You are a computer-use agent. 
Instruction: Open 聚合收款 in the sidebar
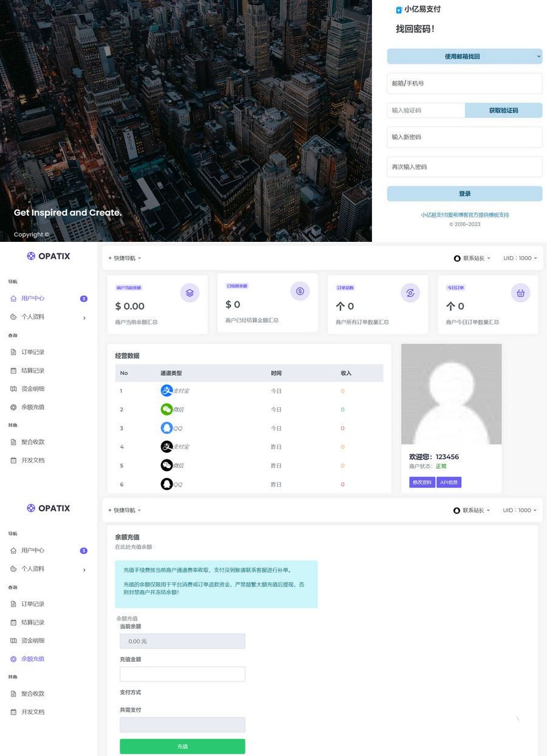pyautogui.click(x=33, y=442)
